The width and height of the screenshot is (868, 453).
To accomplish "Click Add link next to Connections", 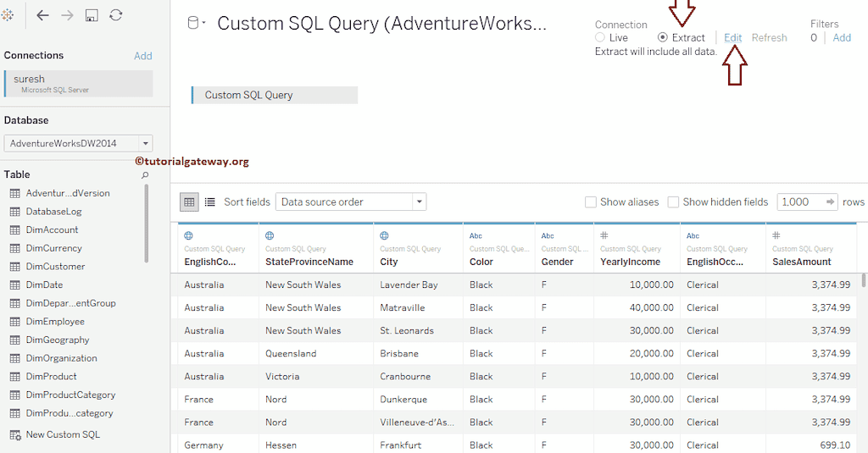I will point(142,56).
